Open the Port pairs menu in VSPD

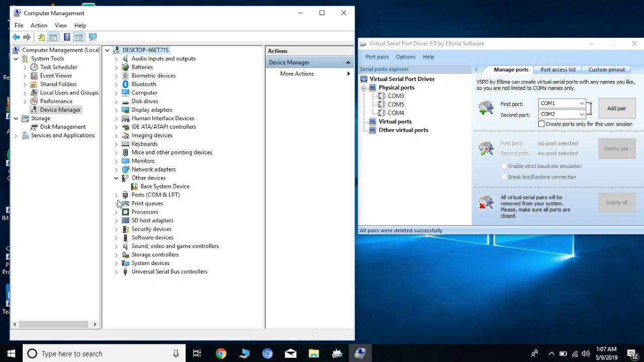click(x=377, y=57)
